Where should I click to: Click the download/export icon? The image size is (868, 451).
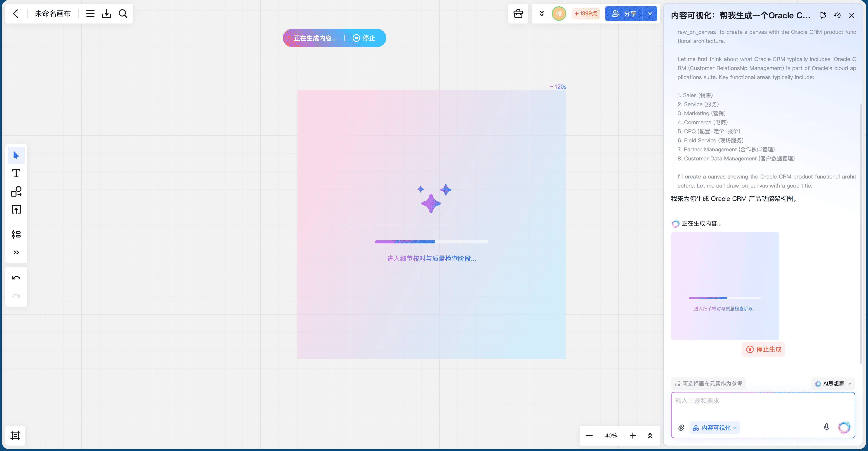(106, 14)
